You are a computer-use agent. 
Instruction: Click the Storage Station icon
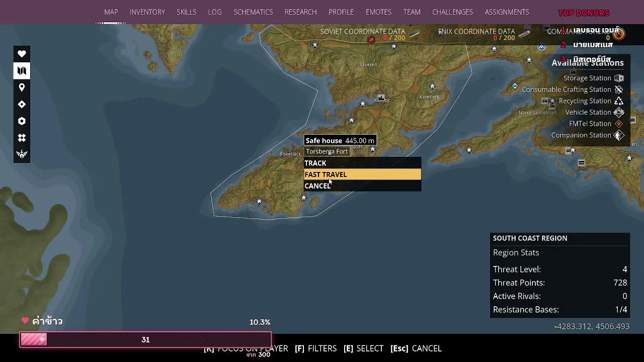(619, 78)
